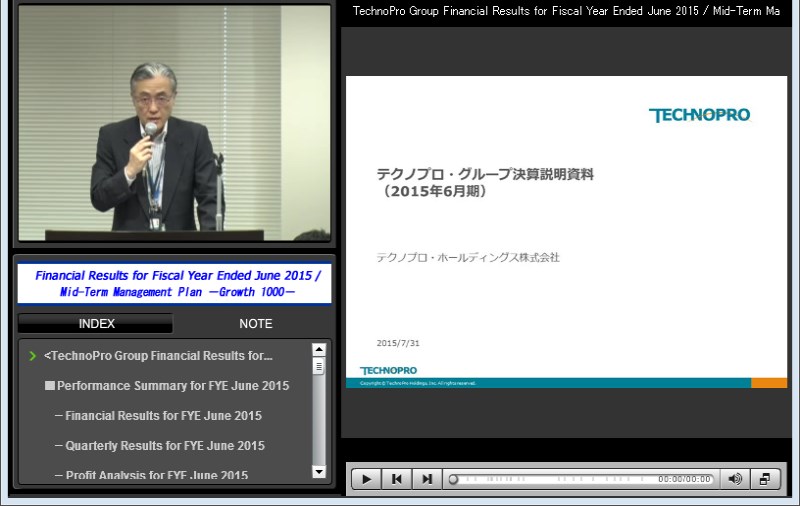Select the TechnoPro Group Financial Results index entry
800x506 pixels.
tap(158, 356)
